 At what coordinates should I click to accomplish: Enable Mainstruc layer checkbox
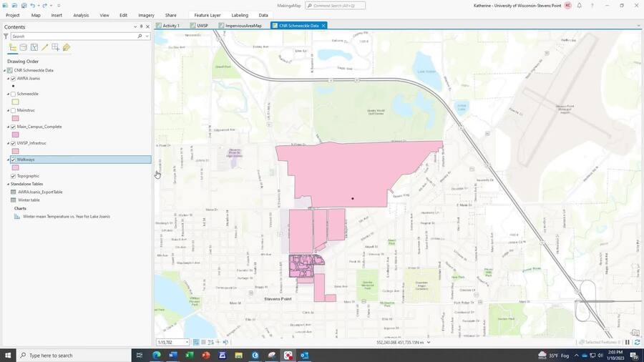(13, 110)
